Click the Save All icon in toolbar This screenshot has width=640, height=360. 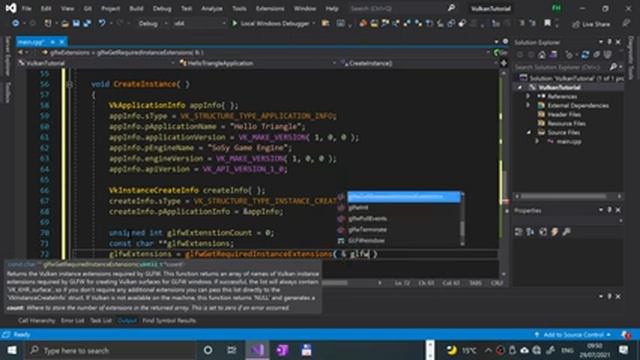point(87,24)
